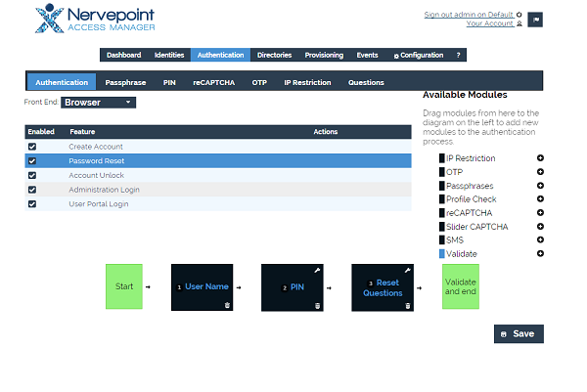Open PIN module settings wrench icon

[x=317, y=269]
